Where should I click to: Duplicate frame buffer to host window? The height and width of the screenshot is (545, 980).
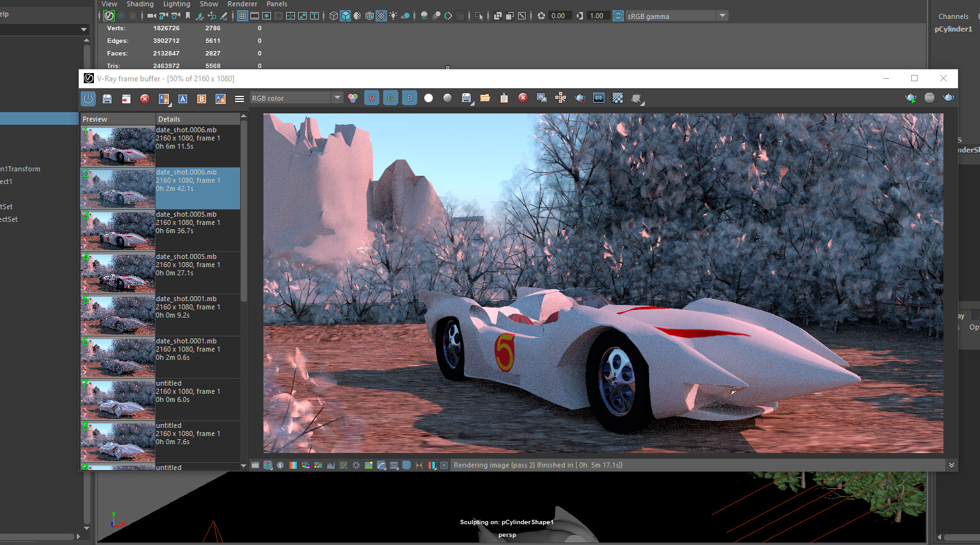coord(542,98)
